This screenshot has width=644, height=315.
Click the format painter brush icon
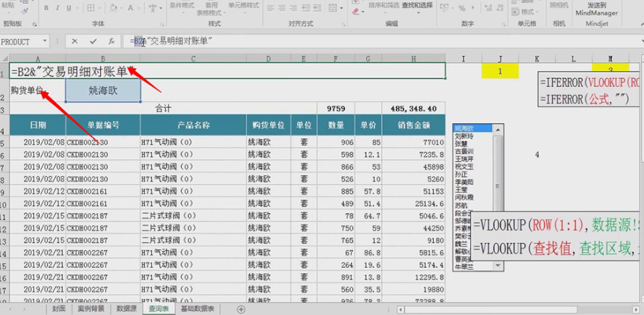coord(24,11)
